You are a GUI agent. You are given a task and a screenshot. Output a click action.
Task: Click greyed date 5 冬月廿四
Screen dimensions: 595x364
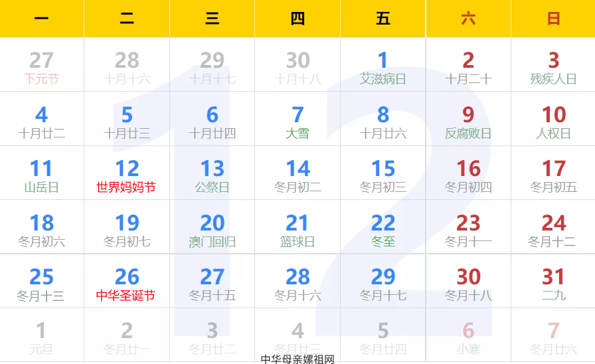tap(383, 335)
